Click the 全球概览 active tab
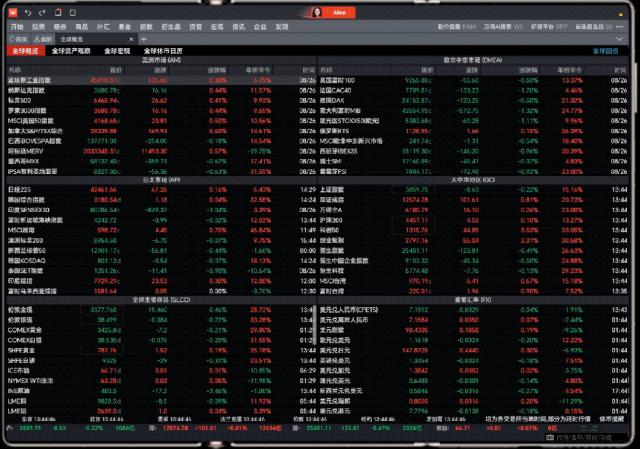Image resolution: width=640 pixels, height=449 pixels. click(24, 50)
